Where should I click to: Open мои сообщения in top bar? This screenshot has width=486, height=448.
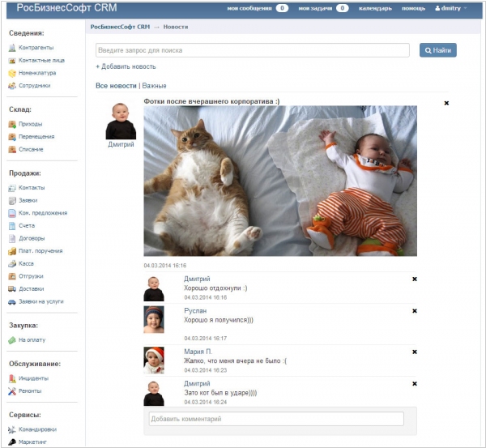pyautogui.click(x=249, y=8)
